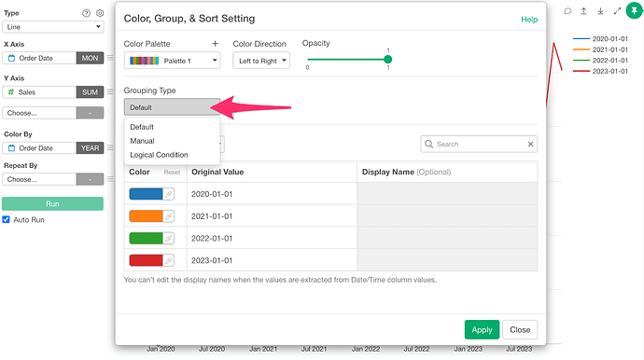Click the 2020-01-01 legend entry
The image size is (644, 360).
tap(600, 38)
